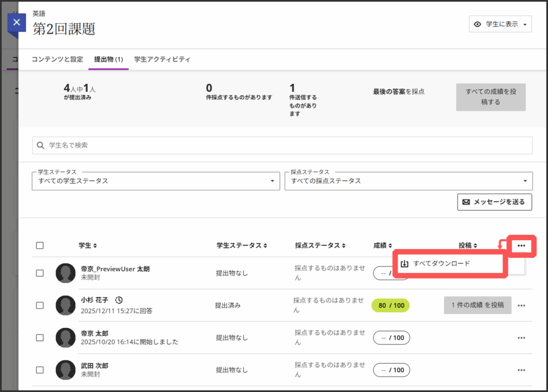Click the clock icon next to 小杉 花子
548x392 pixels.
pos(119,300)
